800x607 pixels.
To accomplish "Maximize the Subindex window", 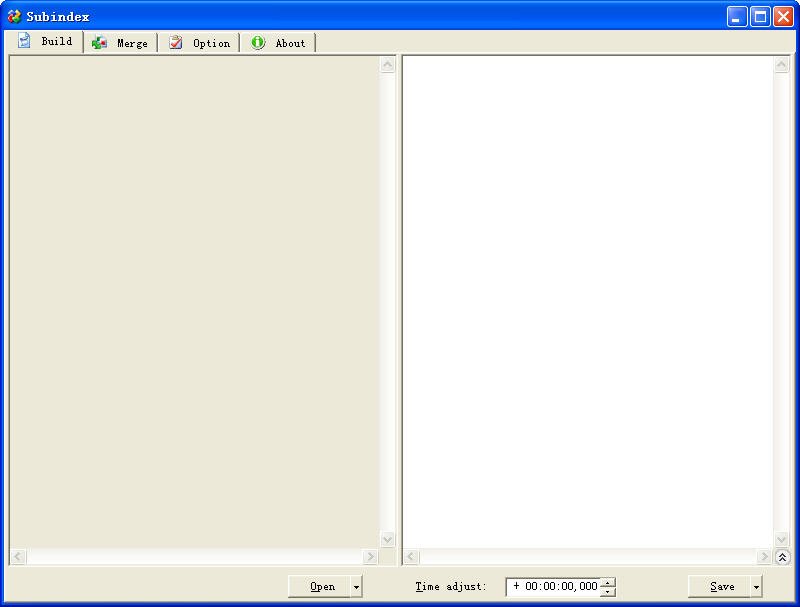I will click(x=760, y=16).
